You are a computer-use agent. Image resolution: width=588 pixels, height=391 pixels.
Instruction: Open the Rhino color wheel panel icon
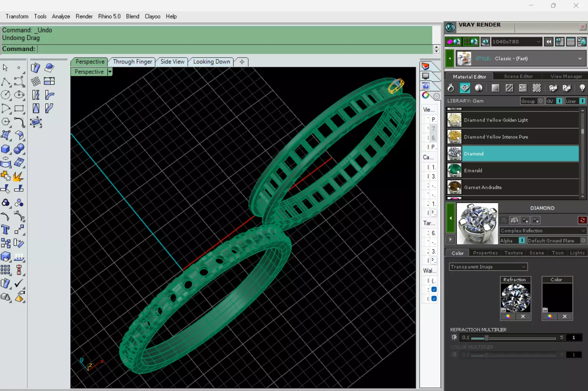tap(426, 95)
